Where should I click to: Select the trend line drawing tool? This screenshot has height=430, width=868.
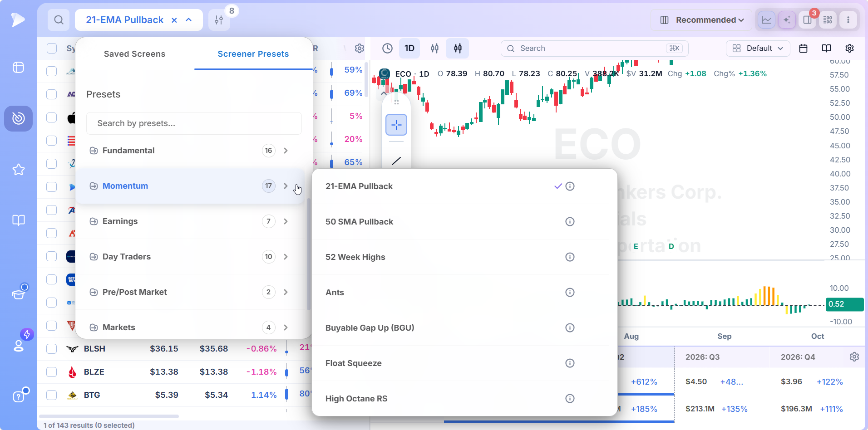point(396,161)
